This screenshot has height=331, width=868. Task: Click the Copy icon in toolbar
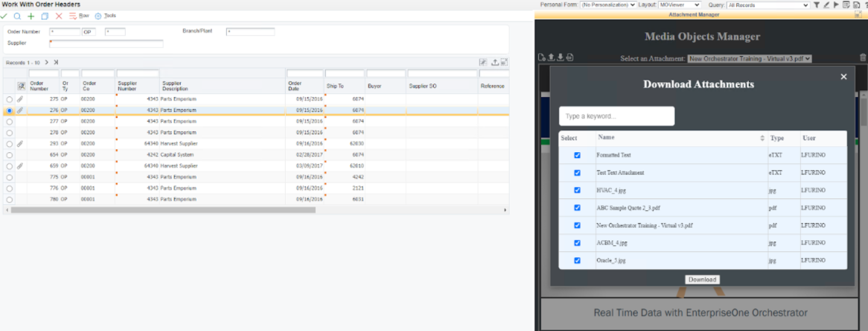[x=45, y=16]
